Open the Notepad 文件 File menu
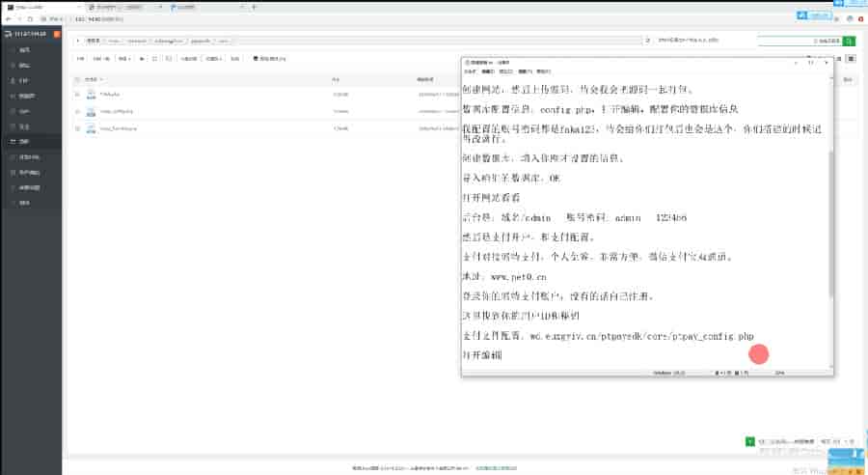The width and height of the screenshot is (868, 475). [471, 71]
